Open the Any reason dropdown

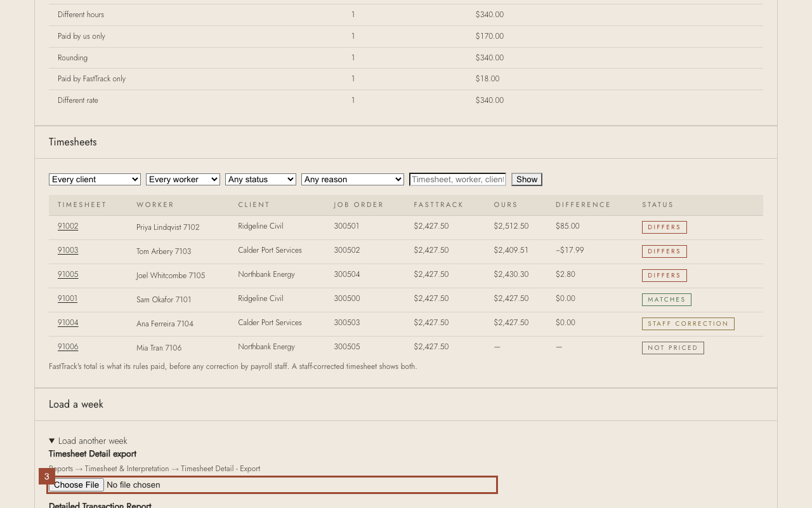tap(353, 180)
